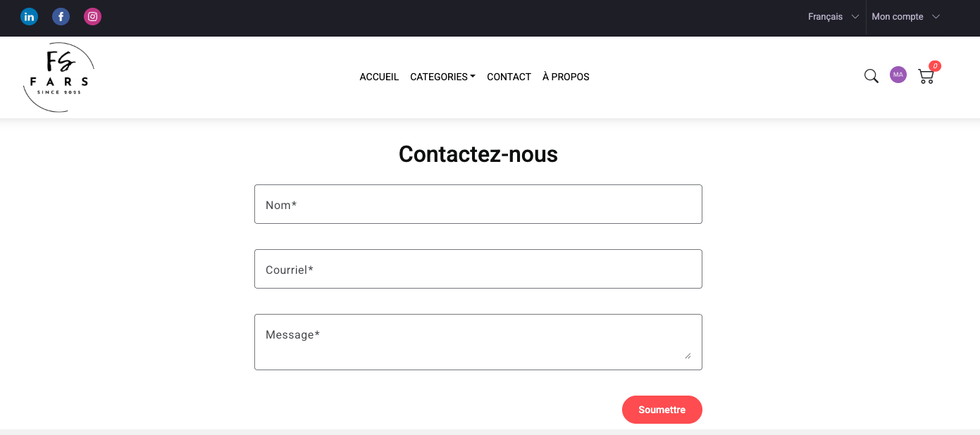The width and height of the screenshot is (980, 435).
Task: Go to the ACCUEIL page
Action: [379, 77]
